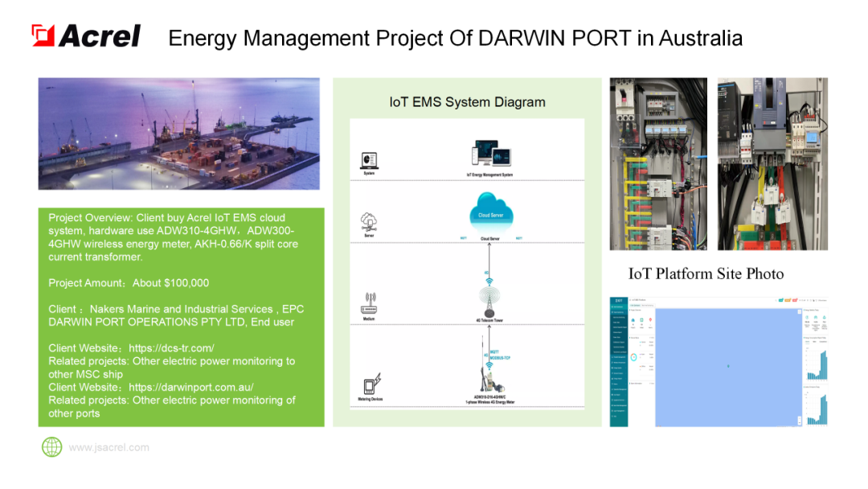The height and width of the screenshot is (489, 868).
Task: Select 'DARWIN PORT OPERATIONS PTY LTD, End user' text
Action: [x=171, y=323]
